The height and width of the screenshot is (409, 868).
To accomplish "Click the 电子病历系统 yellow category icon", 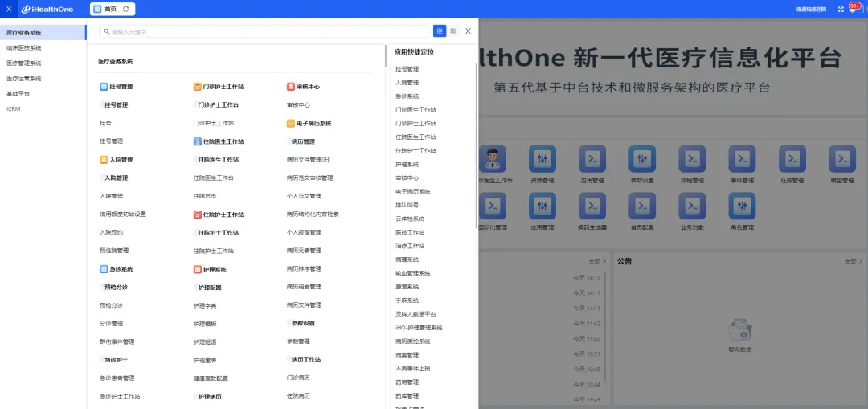I will [x=291, y=124].
